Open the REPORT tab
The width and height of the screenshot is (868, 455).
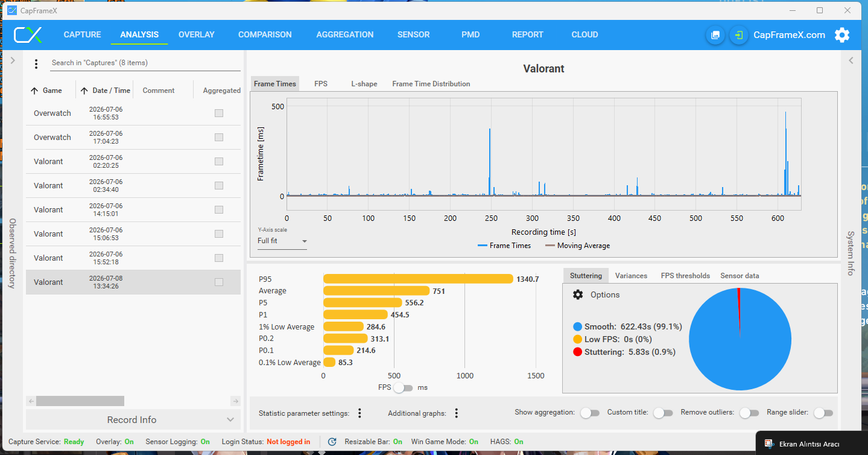point(528,35)
